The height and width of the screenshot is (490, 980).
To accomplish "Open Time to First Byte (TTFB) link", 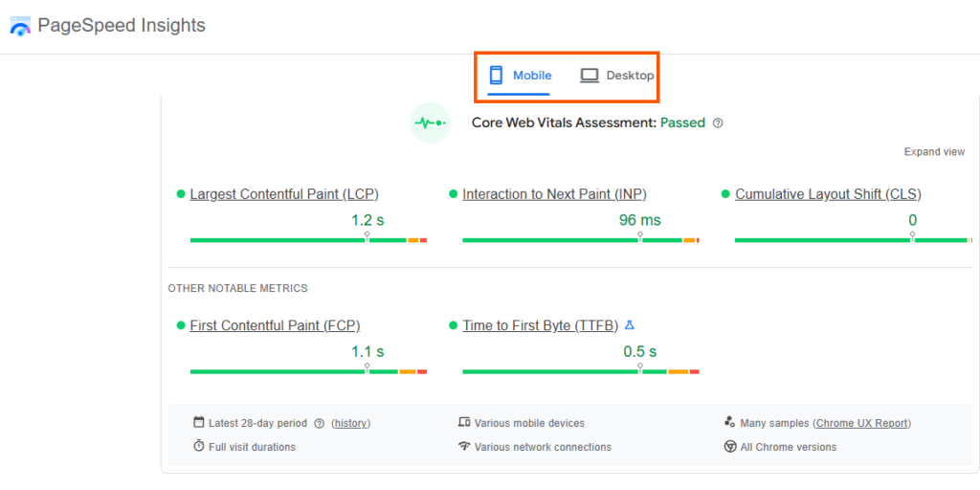I will pos(540,325).
